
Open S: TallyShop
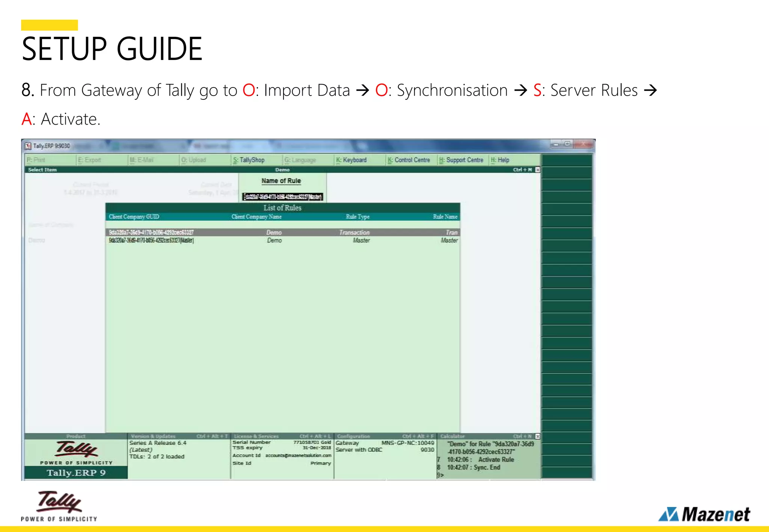click(x=257, y=160)
